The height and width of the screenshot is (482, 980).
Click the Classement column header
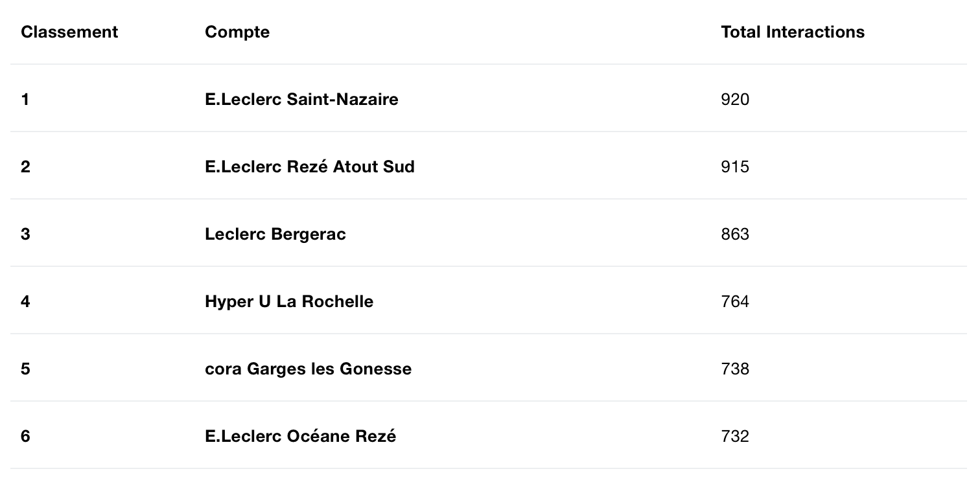pos(69,32)
